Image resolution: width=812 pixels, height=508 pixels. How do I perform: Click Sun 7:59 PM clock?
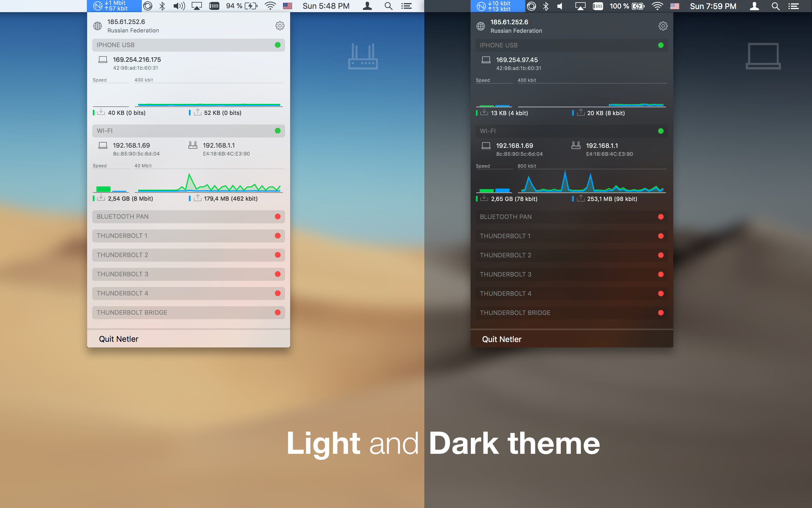(713, 6)
